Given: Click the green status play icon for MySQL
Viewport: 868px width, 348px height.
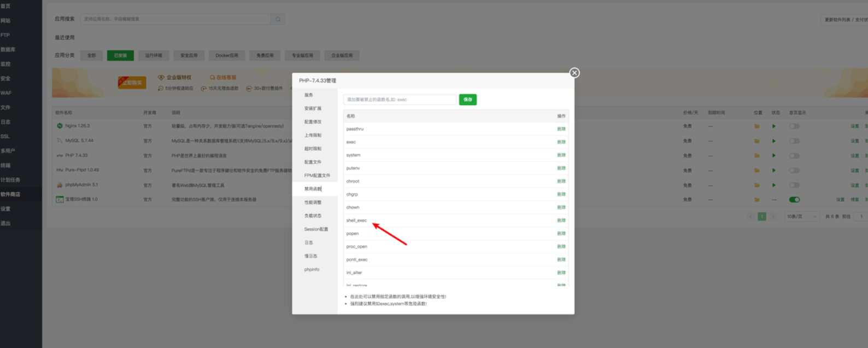Looking at the screenshot, I should 773,141.
